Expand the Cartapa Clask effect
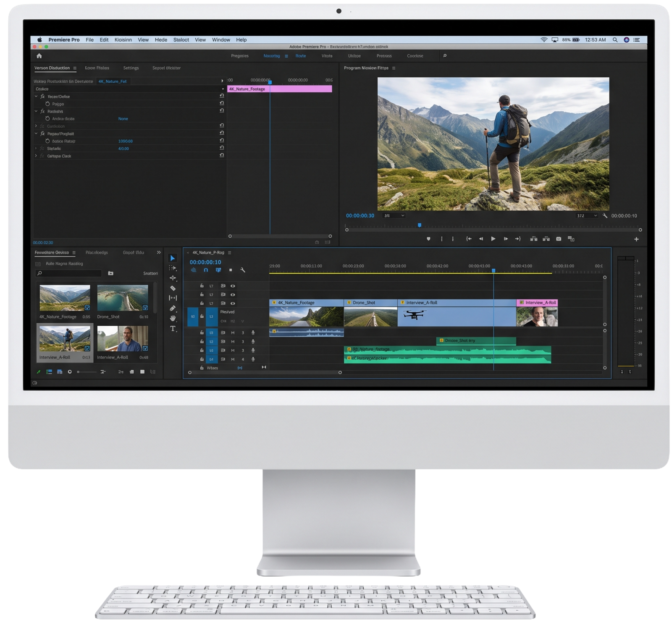 36,156
